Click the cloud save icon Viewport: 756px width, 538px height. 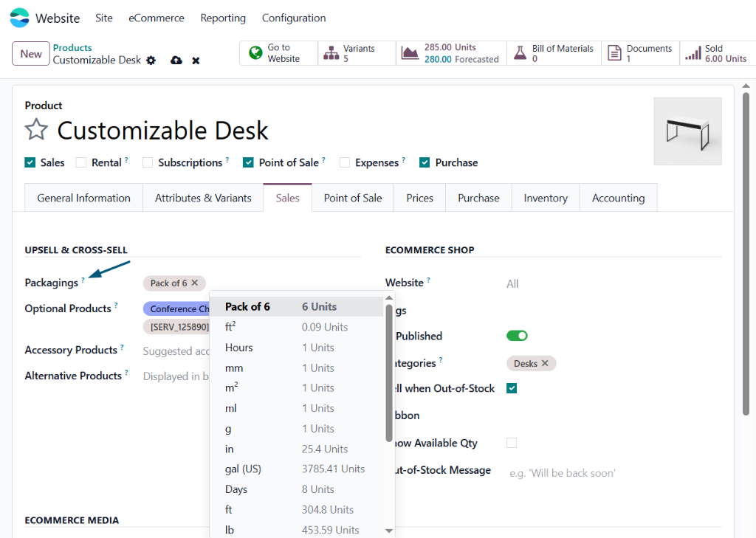176,61
